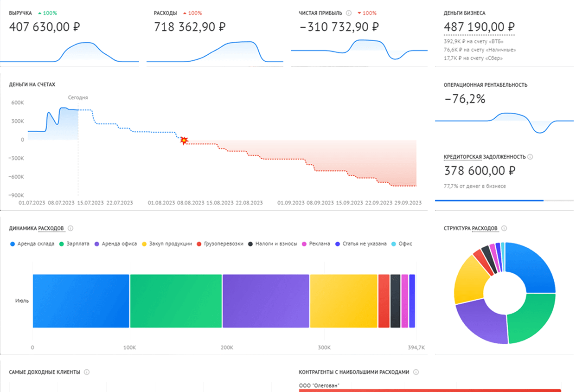Click the info icon beside Динамика расходов
This screenshot has height=392, width=576.
(70, 228)
